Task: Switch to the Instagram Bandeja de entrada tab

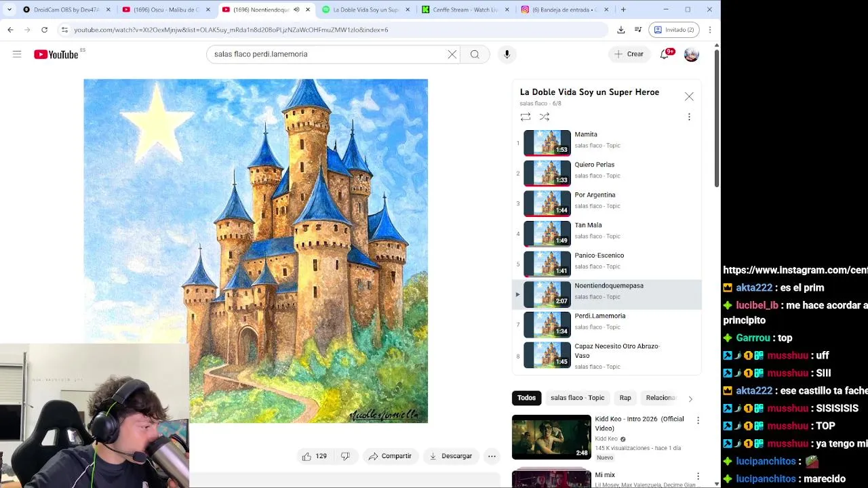Action: coord(563,9)
